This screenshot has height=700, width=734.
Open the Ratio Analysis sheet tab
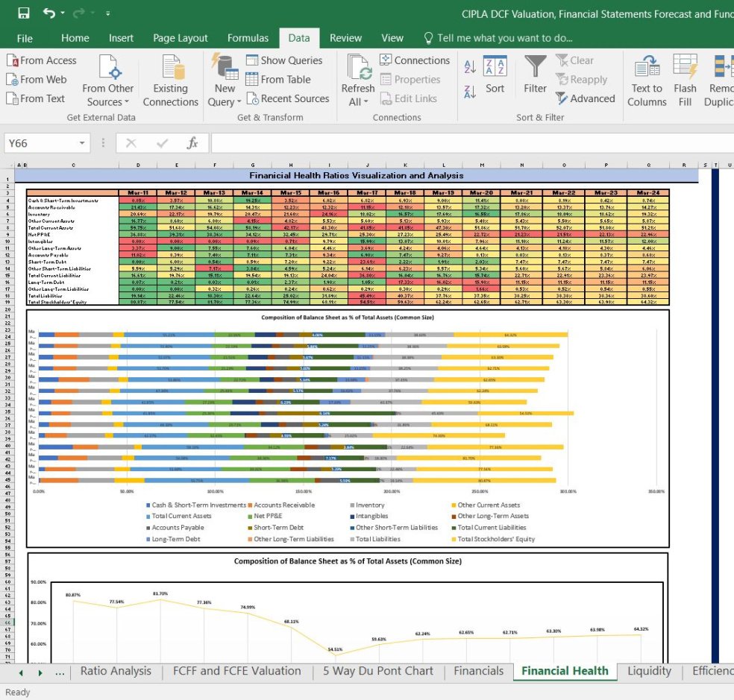[x=116, y=671]
